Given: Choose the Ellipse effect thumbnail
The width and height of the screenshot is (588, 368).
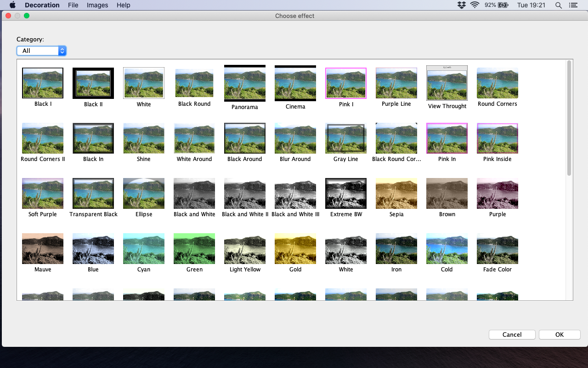Looking at the screenshot, I should (x=144, y=193).
